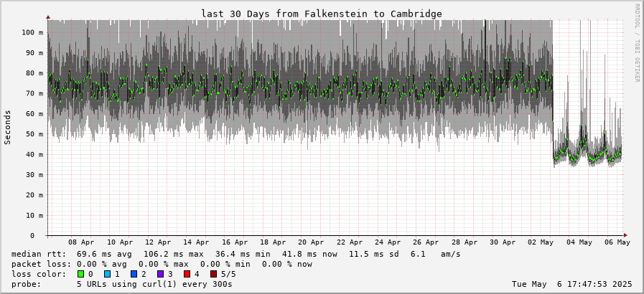Image resolution: width=644 pixels, height=294 pixels.
Task: Select the blue loss color swatch labeled 2
Action: click(x=134, y=274)
